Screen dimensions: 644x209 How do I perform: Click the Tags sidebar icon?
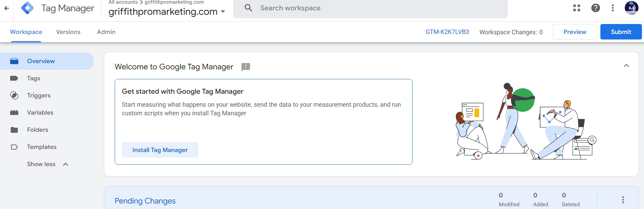pyautogui.click(x=14, y=78)
